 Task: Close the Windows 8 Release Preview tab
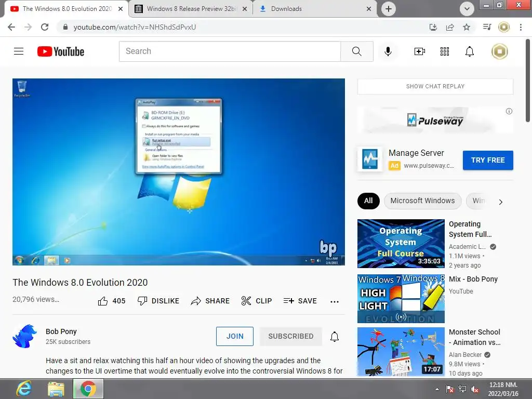[245, 9]
